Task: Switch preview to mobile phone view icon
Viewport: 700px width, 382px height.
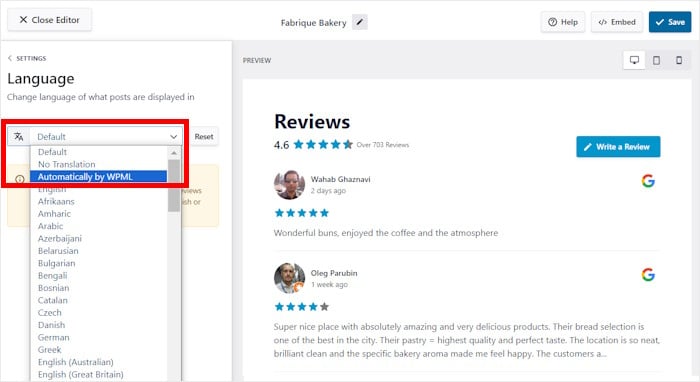Action: pos(679,60)
